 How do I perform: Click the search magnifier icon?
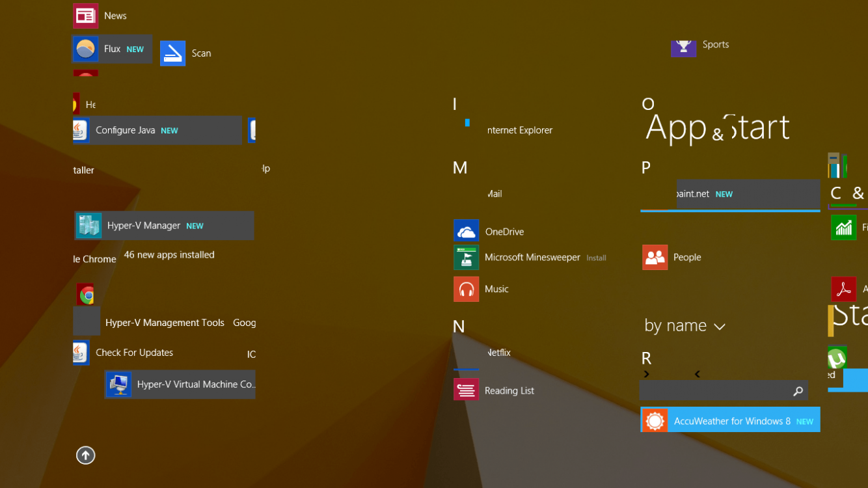[798, 391]
